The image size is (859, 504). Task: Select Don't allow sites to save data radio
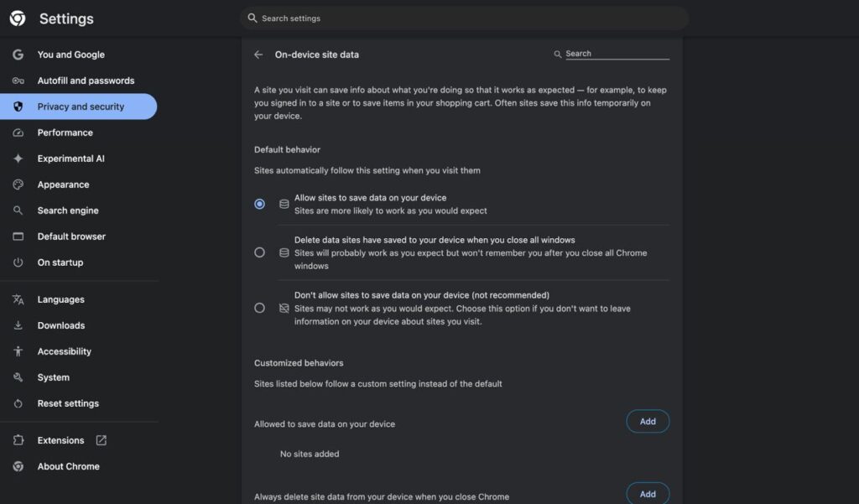[260, 309]
